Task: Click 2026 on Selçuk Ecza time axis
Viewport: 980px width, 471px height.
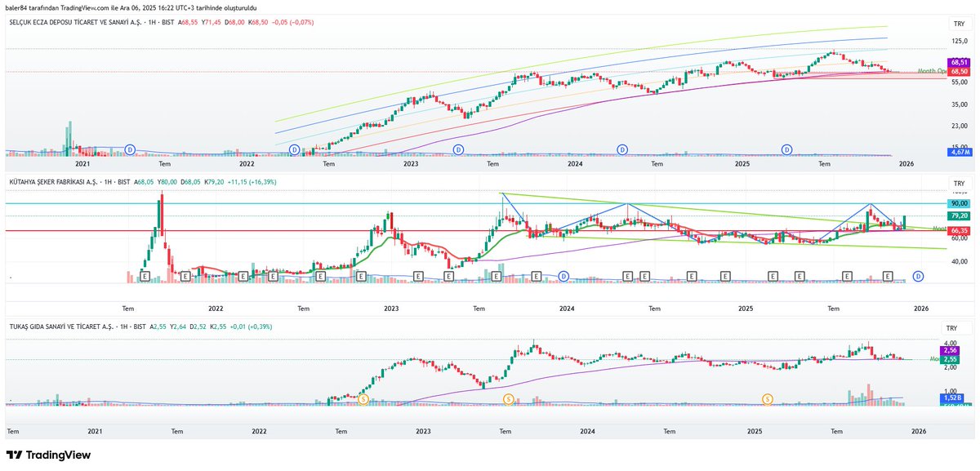Action: [906, 163]
